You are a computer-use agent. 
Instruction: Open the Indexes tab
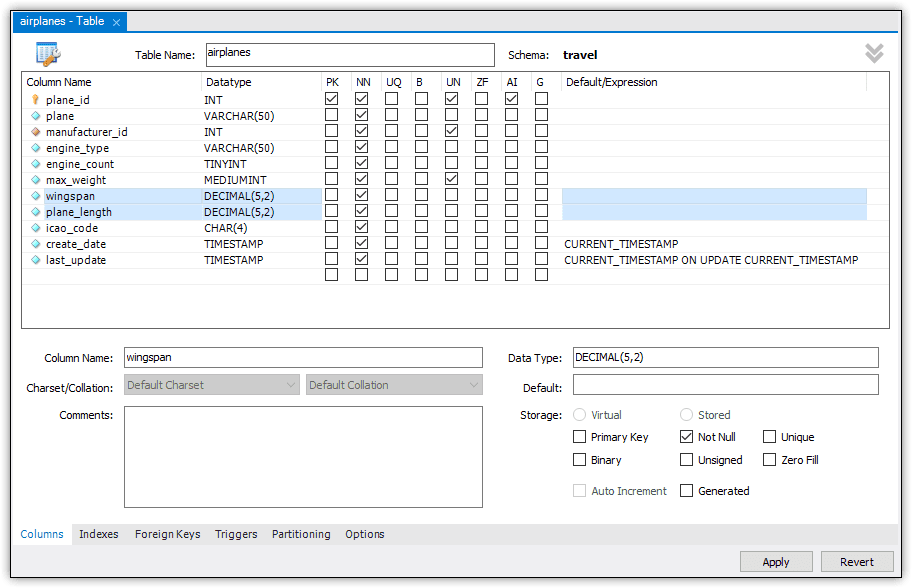pos(98,534)
